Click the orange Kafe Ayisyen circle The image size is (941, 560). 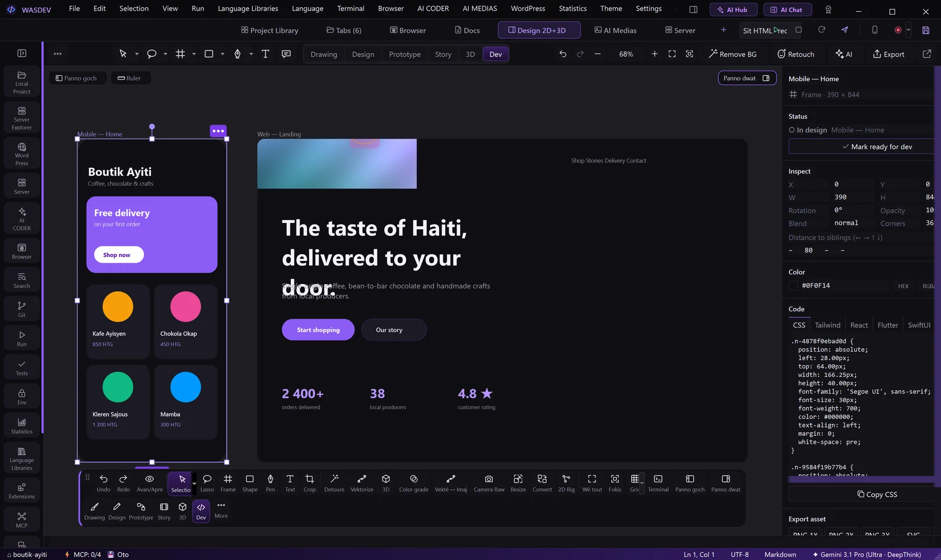point(118,306)
